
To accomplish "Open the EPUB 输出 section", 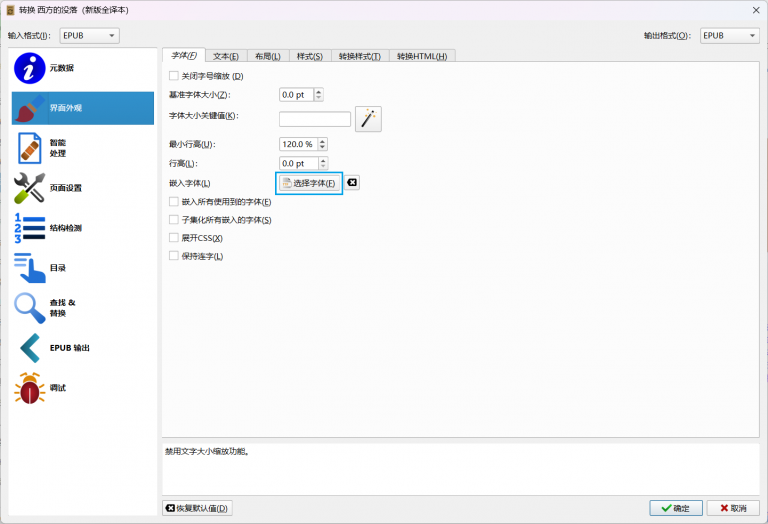I will (x=30, y=348).
